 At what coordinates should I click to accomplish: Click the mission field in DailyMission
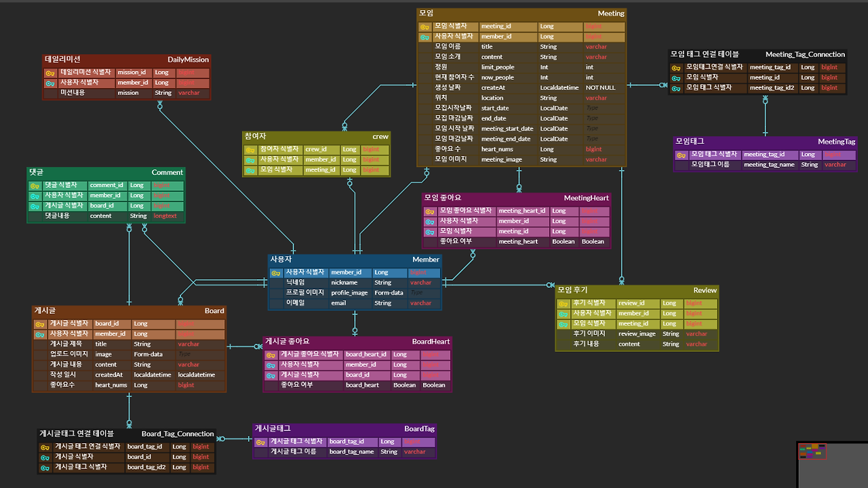[127, 93]
